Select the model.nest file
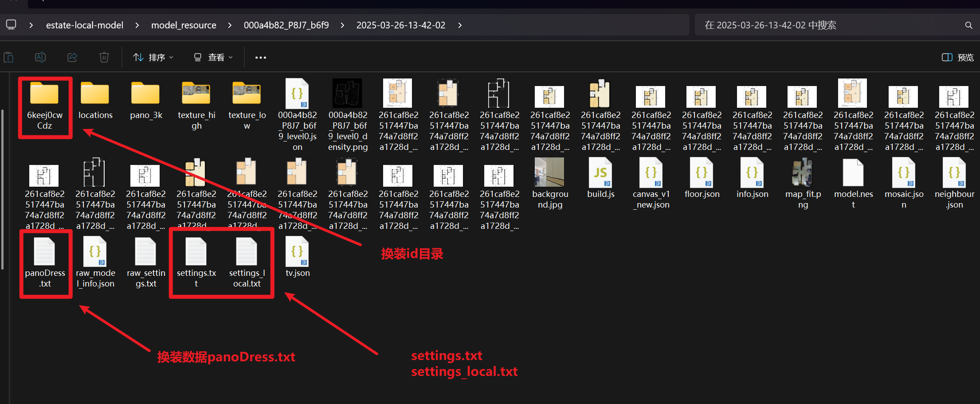The height and width of the screenshot is (404, 980). click(x=854, y=184)
